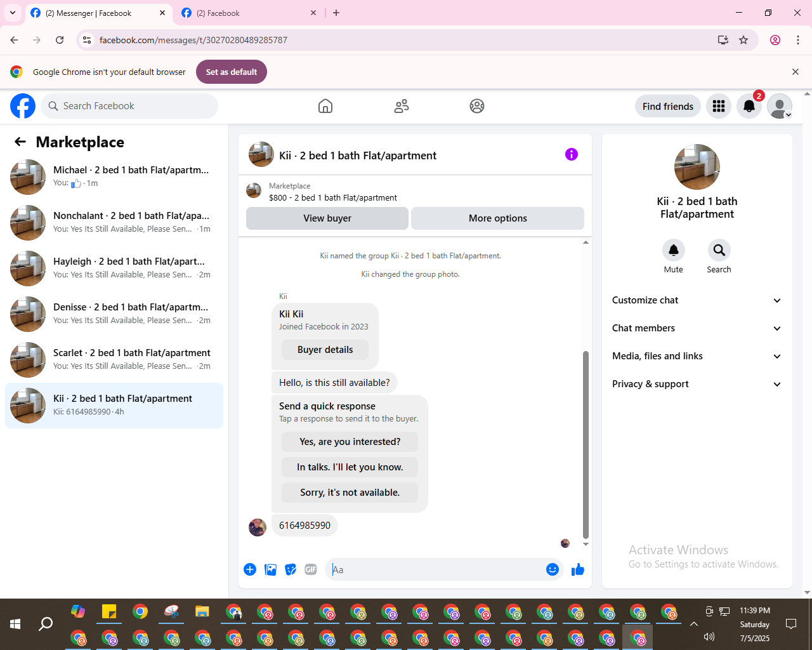Choose a GIF in the composer
Image resolution: width=812 pixels, height=650 pixels.
point(311,569)
